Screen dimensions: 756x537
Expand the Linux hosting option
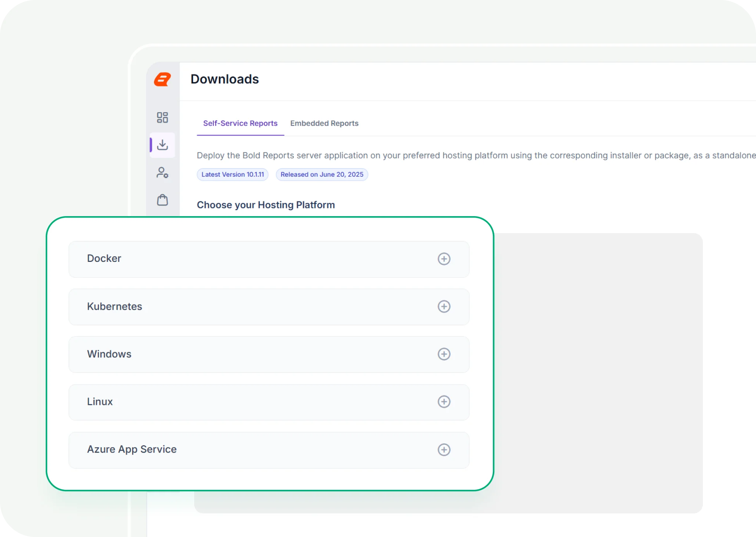(x=444, y=402)
